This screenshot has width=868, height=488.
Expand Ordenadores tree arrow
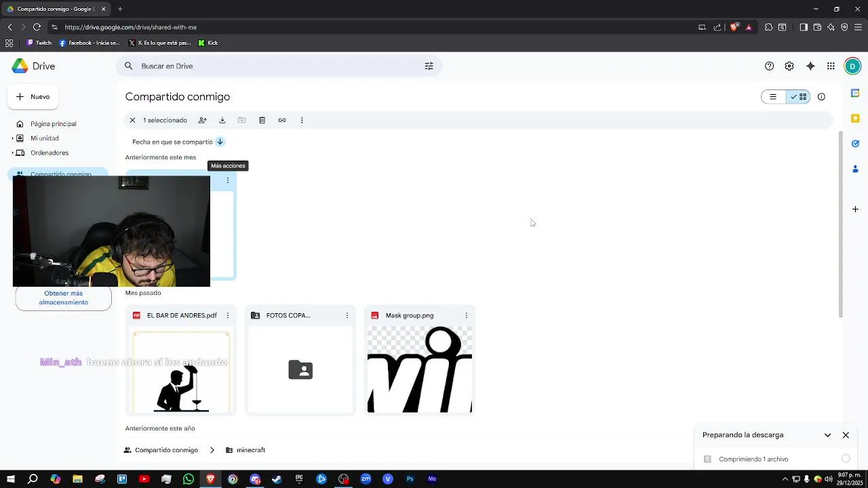(12, 152)
